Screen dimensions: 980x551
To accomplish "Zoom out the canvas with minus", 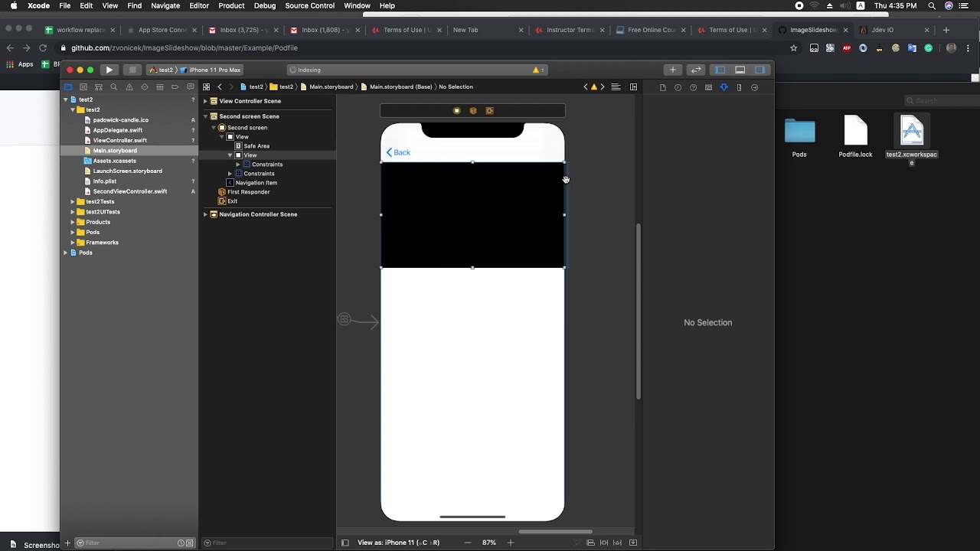I will point(468,543).
